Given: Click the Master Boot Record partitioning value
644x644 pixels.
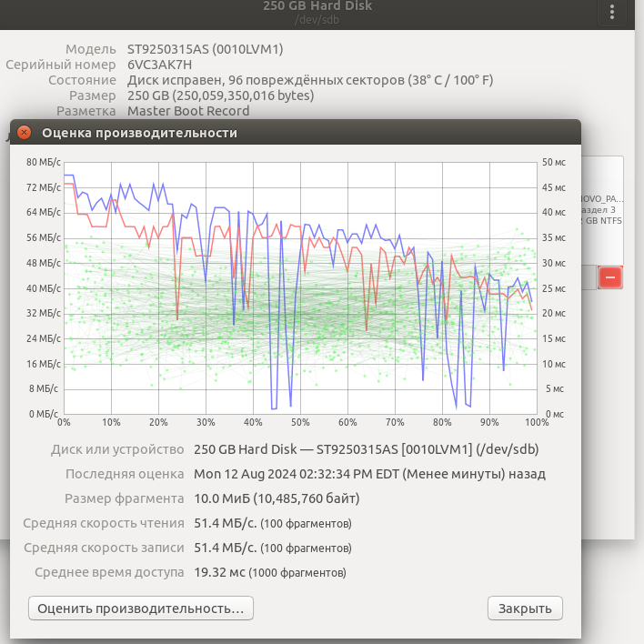Looking at the screenshot, I should tap(188, 111).
